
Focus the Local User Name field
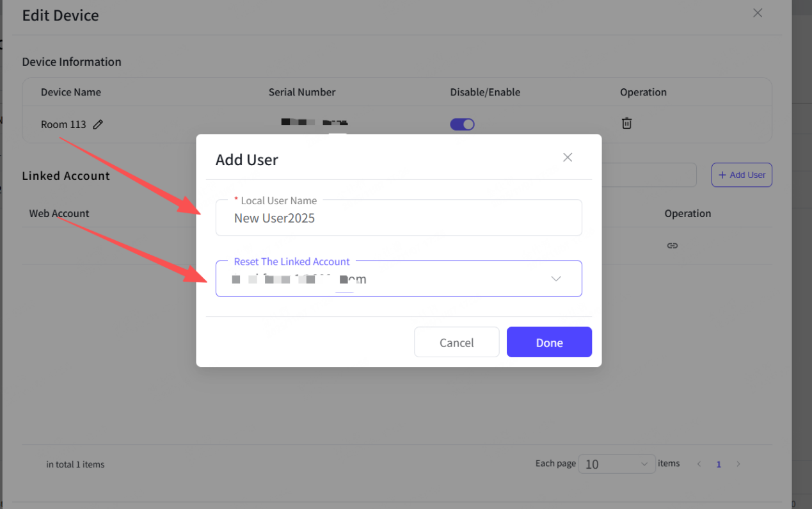(x=399, y=218)
